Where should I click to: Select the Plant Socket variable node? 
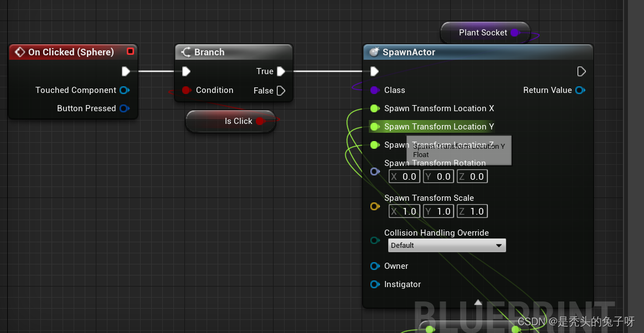[485, 33]
